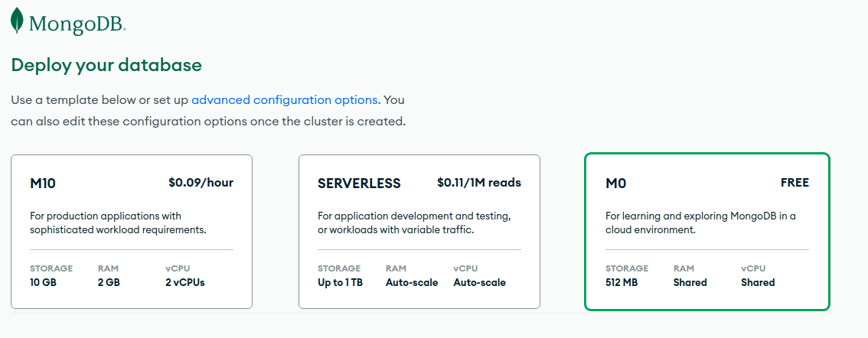Pick the M0 free tier title
Viewport: 868px width, 338px height.
click(616, 184)
